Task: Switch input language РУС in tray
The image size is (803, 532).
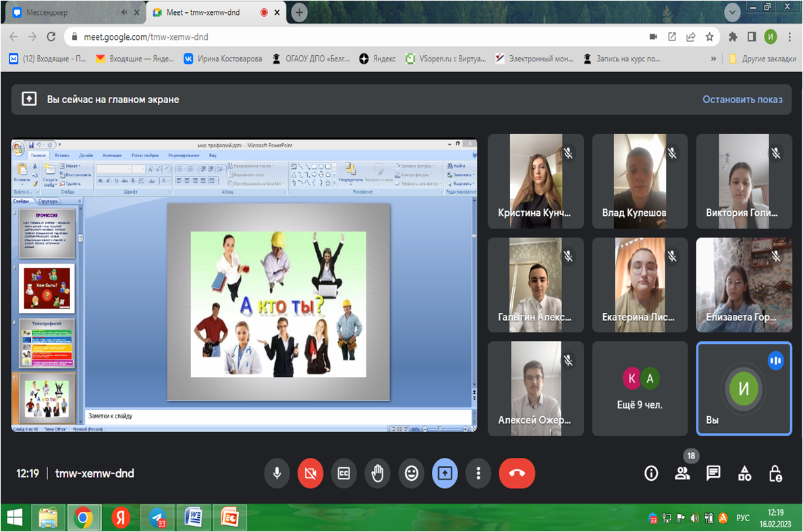Action: tap(742, 519)
